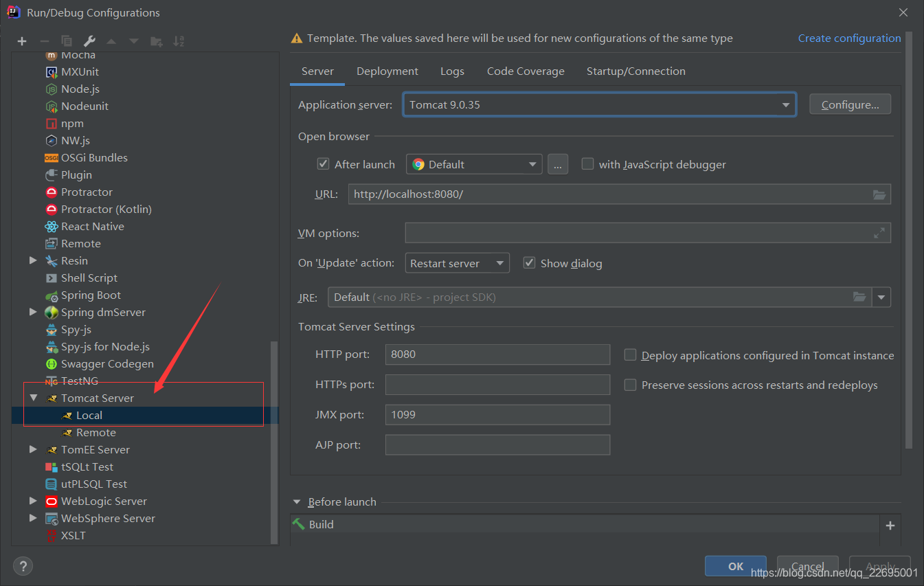The height and width of the screenshot is (586, 924).
Task: Click the empty AJP port field
Action: tap(497, 445)
